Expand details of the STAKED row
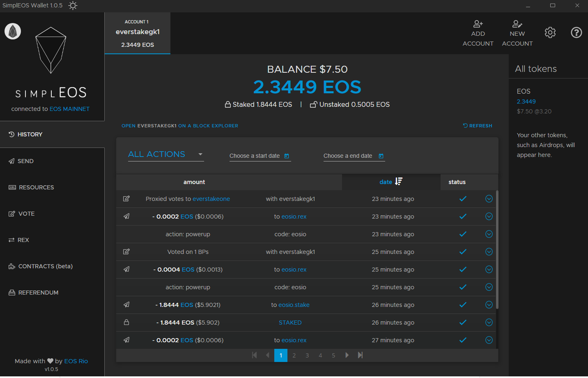This screenshot has height=378, width=588. coord(489,323)
